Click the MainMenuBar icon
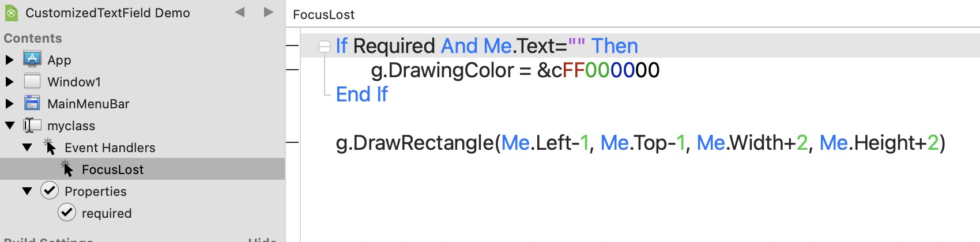 [x=32, y=103]
